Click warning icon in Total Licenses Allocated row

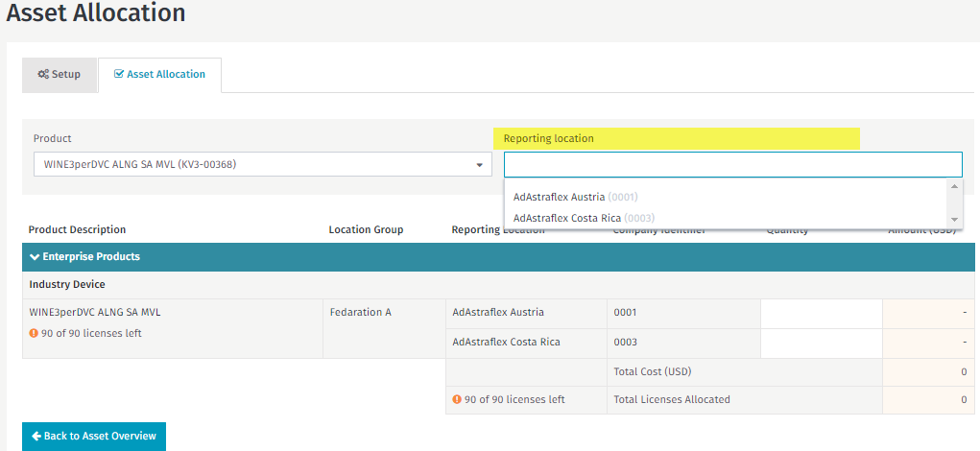(x=457, y=400)
